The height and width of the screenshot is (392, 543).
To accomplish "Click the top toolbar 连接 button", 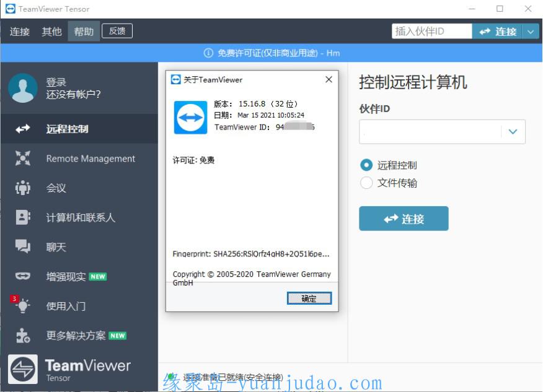I will (x=497, y=32).
